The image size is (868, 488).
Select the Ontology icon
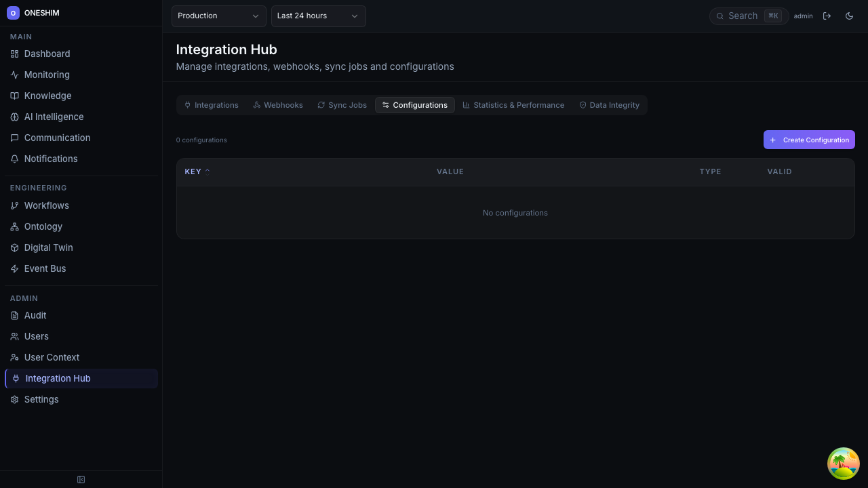click(x=14, y=226)
